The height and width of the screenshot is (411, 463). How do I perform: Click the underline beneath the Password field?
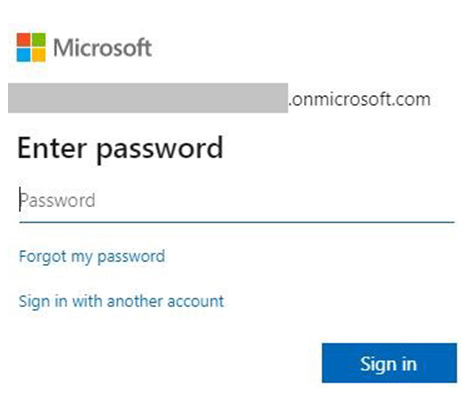point(237,221)
